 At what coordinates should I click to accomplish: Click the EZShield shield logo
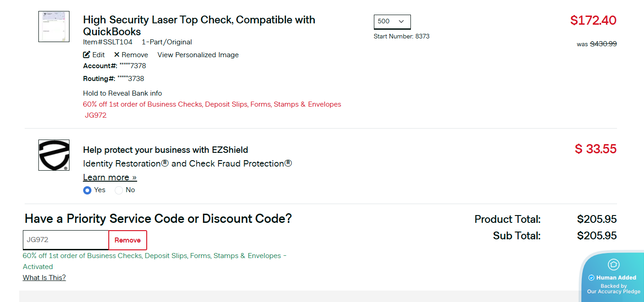tap(54, 155)
